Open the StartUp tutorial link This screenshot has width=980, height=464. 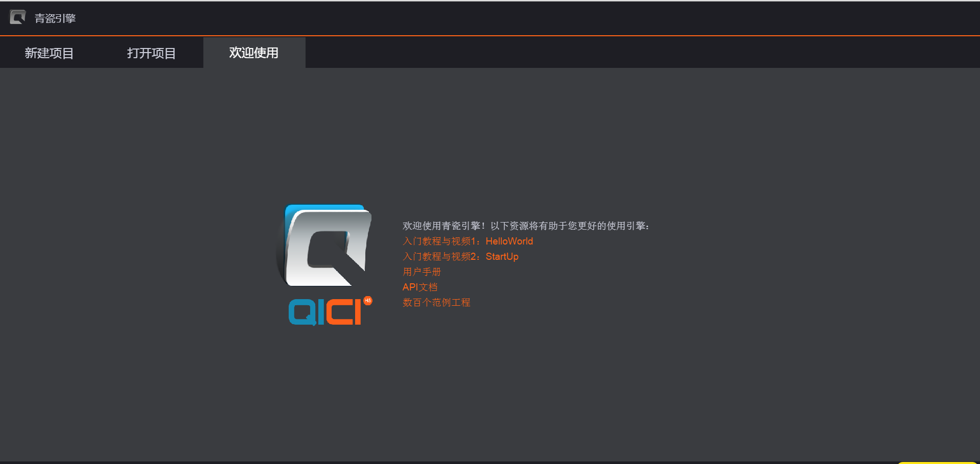(460, 256)
